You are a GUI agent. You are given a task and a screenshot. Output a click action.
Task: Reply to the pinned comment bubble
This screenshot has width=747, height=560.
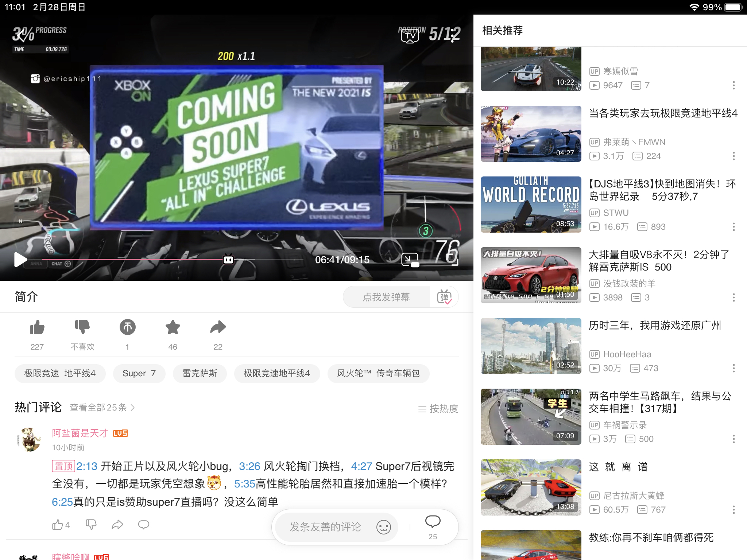[x=144, y=525]
